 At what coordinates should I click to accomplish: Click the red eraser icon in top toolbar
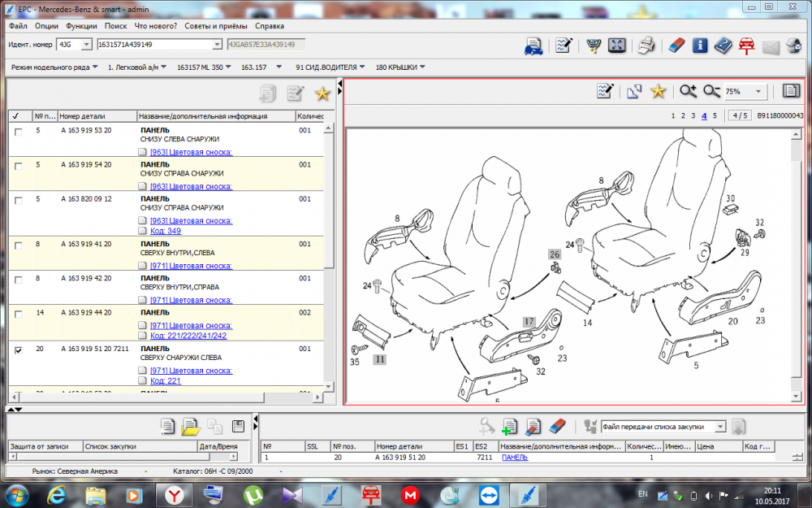[676, 46]
